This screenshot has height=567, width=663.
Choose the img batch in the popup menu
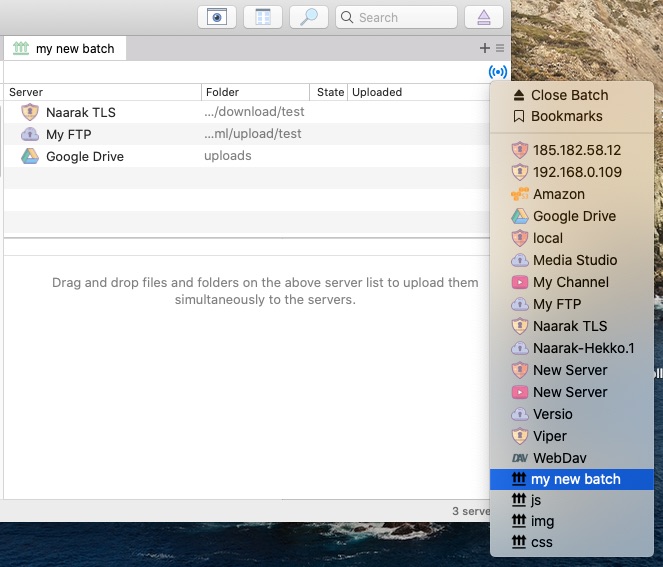[572, 521]
